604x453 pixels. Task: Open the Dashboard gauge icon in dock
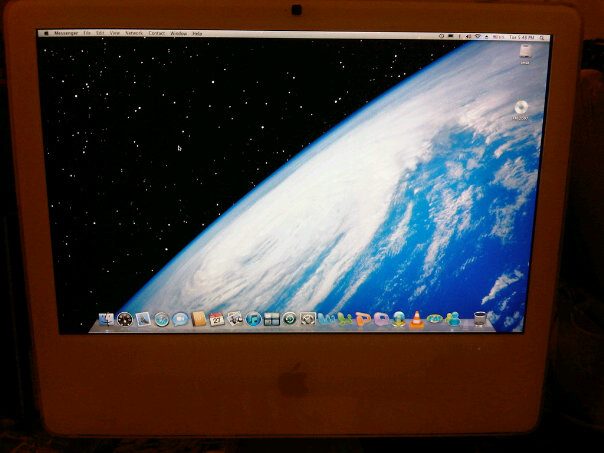click(124, 319)
